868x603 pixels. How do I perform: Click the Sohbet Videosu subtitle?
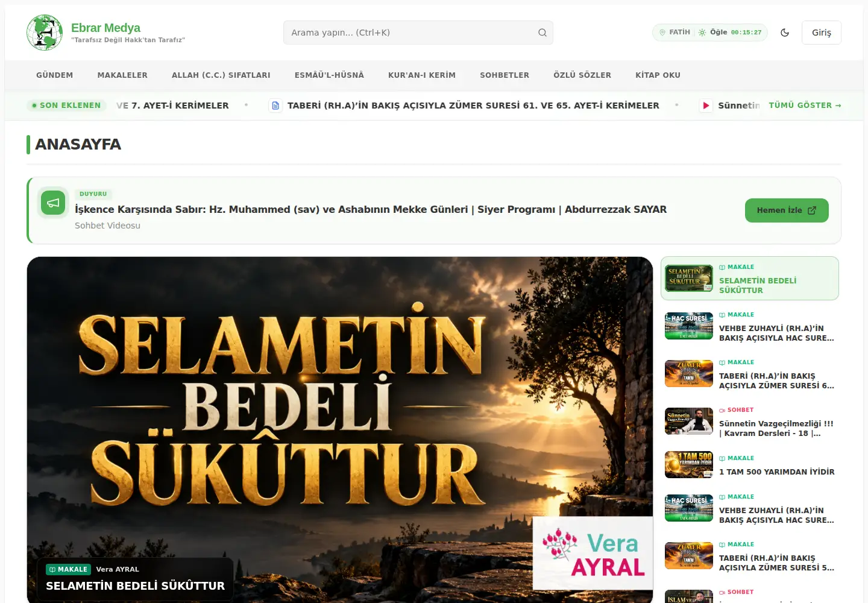(107, 226)
